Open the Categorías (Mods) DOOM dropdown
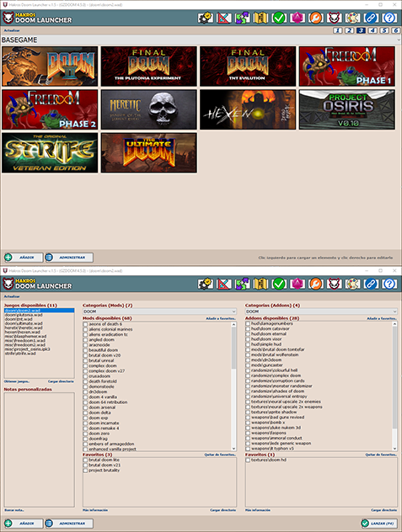 click(x=159, y=311)
